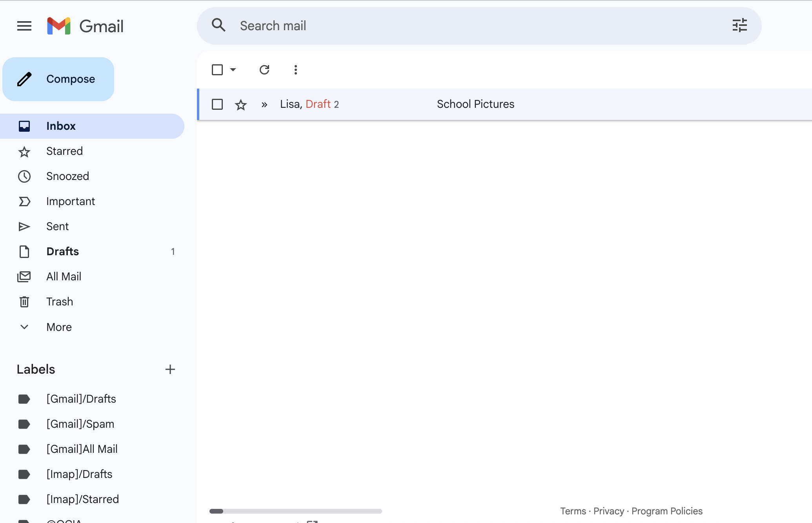The height and width of the screenshot is (523, 812).
Task: Click the Gmail logo
Action: click(x=85, y=26)
